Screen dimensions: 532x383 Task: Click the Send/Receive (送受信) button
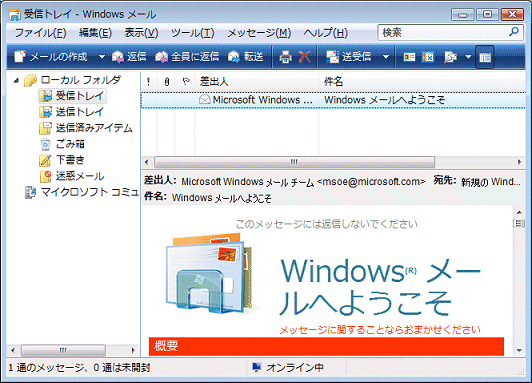click(x=348, y=57)
